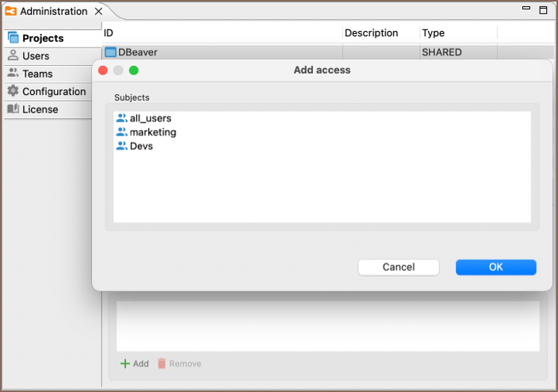Minimize the Administration panel view

pyautogui.click(x=526, y=8)
